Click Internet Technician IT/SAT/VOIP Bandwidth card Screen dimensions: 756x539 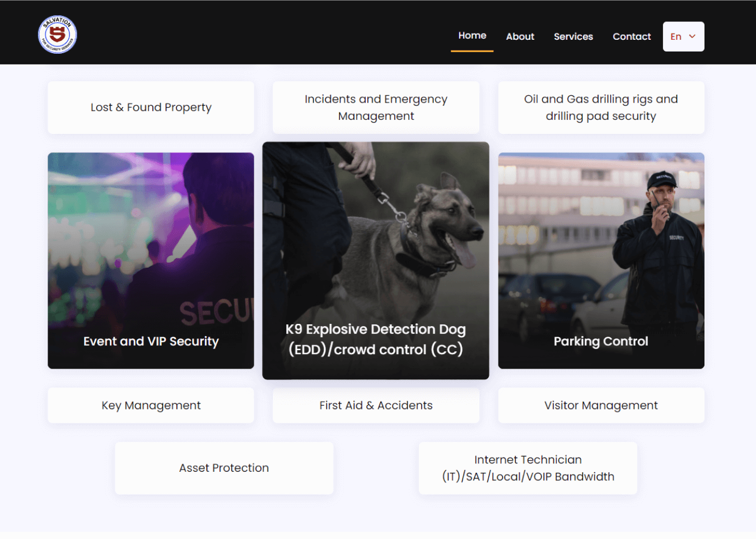click(528, 468)
